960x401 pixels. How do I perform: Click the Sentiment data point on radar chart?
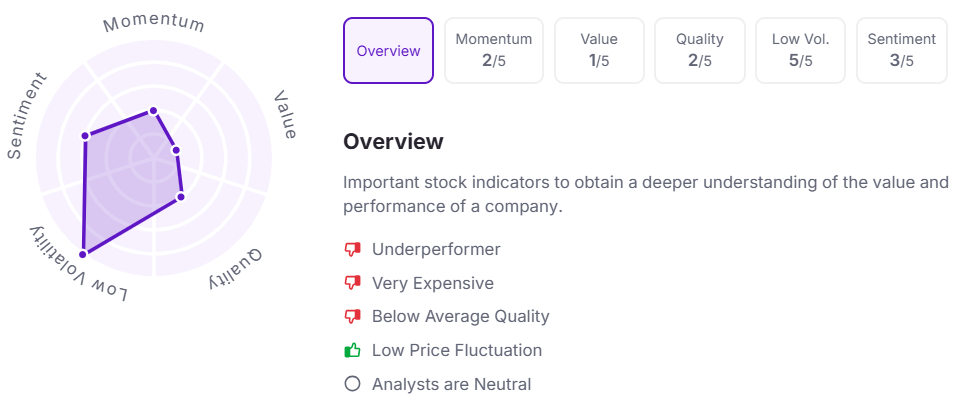(85, 136)
